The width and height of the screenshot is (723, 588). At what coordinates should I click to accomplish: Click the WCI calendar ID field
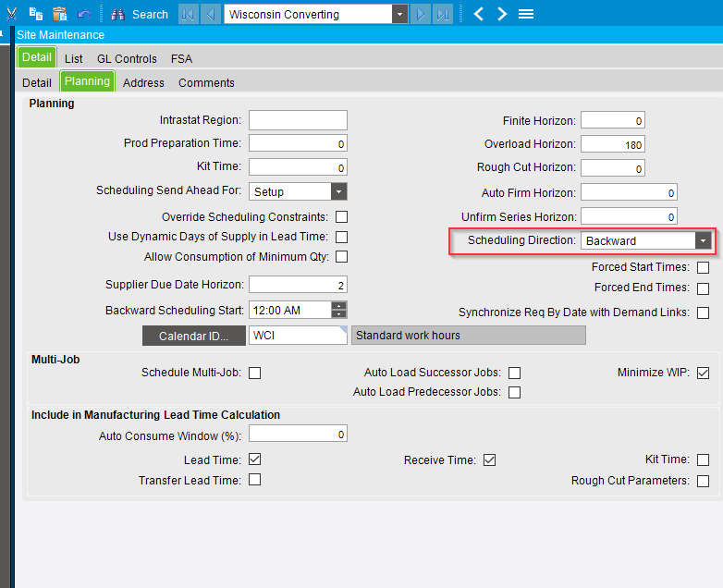point(298,336)
